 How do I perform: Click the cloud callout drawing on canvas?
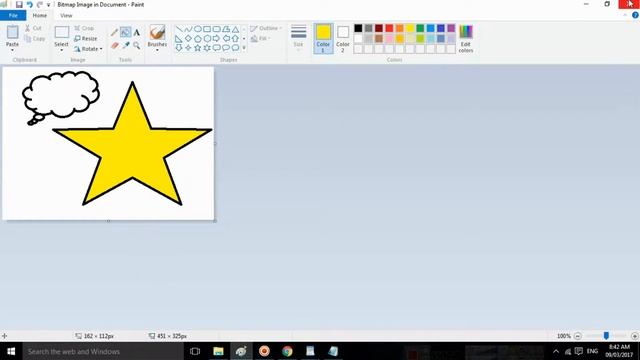[61, 97]
